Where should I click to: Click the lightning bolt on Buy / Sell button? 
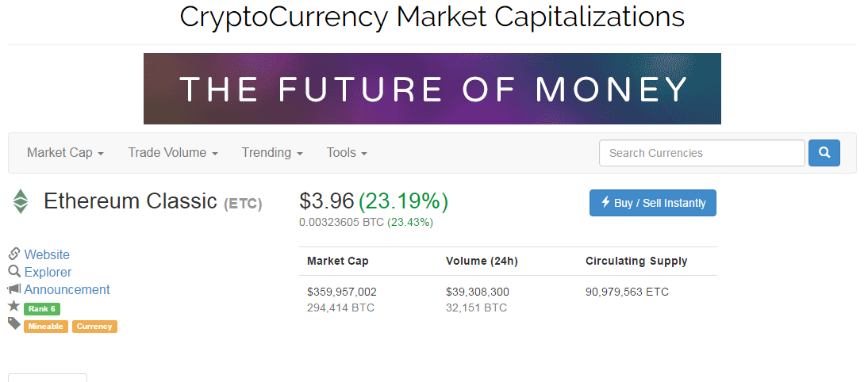pos(605,203)
